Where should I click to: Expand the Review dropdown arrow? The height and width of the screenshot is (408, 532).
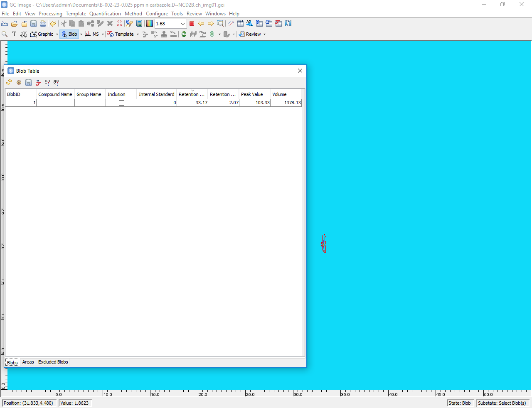pyautogui.click(x=264, y=34)
